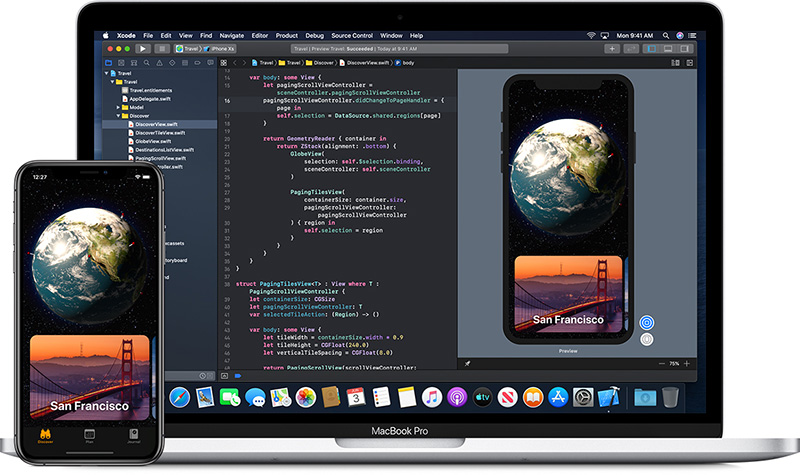Viewport: 800px width, 475px height.
Task: Toggle the navigator panel visibility
Action: click(x=653, y=48)
